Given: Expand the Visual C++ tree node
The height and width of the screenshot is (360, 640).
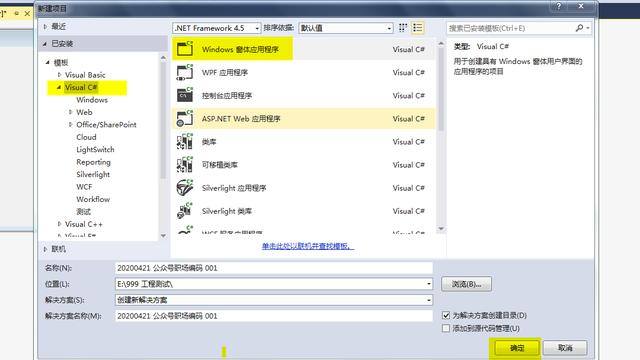Looking at the screenshot, I should point(60,224).
